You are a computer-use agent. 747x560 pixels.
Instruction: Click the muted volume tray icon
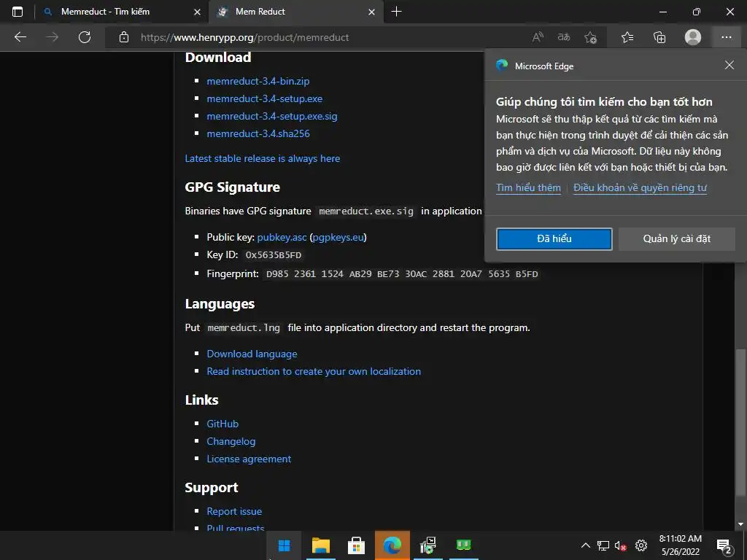pos(620,545)
